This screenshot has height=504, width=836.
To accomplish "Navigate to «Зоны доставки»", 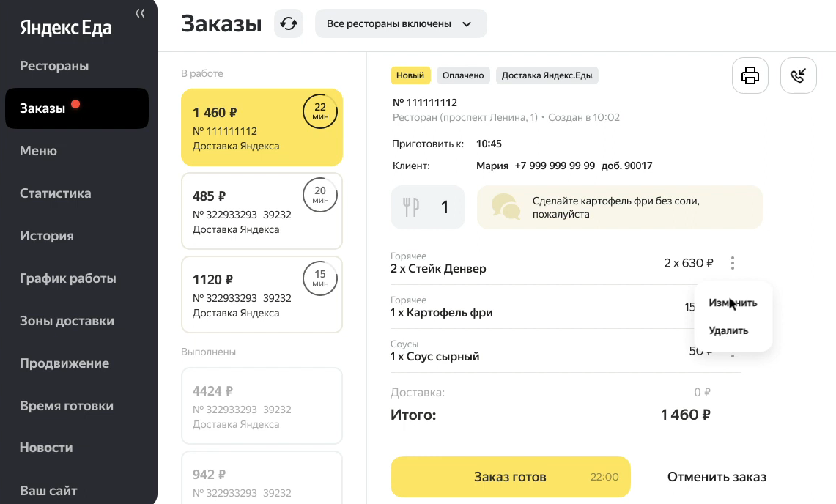I will (x=67, y=321).
